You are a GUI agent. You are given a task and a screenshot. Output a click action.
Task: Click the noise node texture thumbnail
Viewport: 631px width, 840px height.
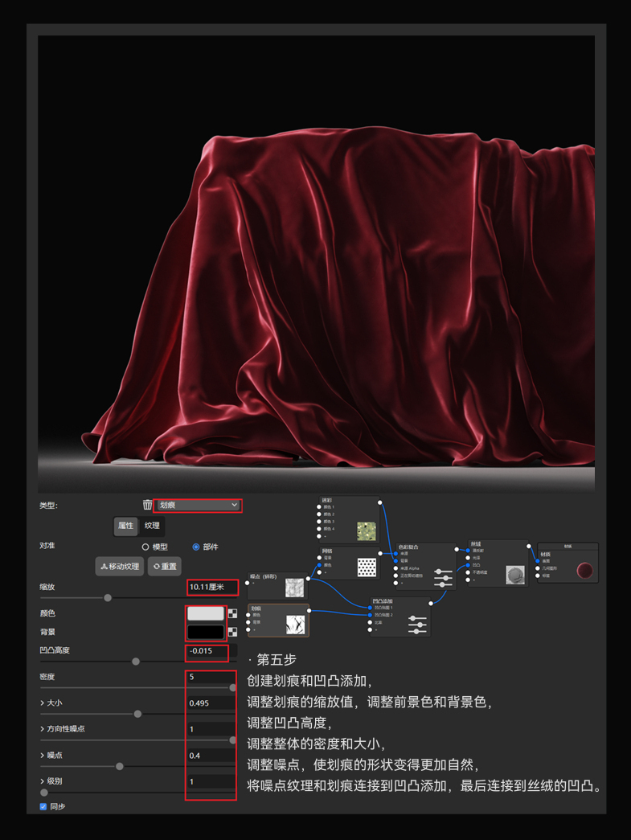coord(294,588)
